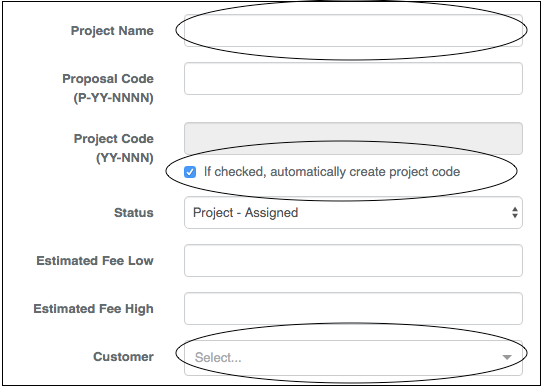Image resolution: width=542 pixels, height=388 pixels.
Task: Click the Estimated Fee High field
Action: pyautogui.click(x=353, y=308)
